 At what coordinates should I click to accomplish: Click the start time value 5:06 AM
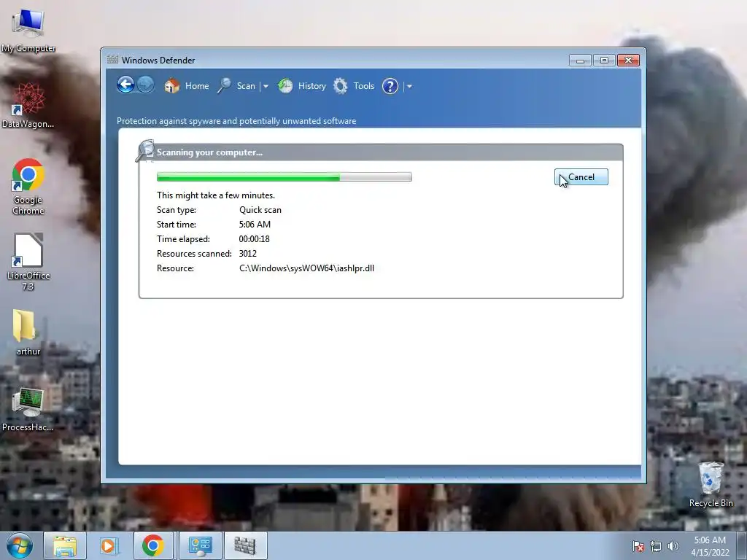[255, 225]
